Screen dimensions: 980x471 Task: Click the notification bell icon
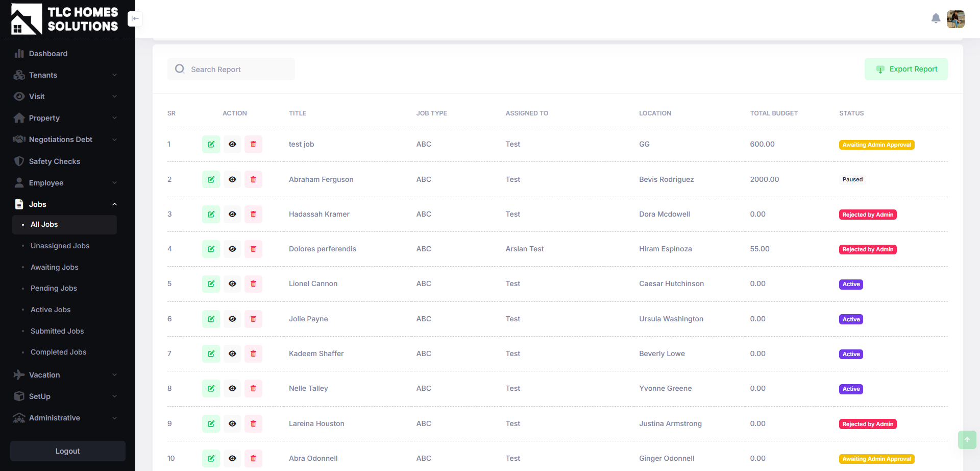pos(936,19)
